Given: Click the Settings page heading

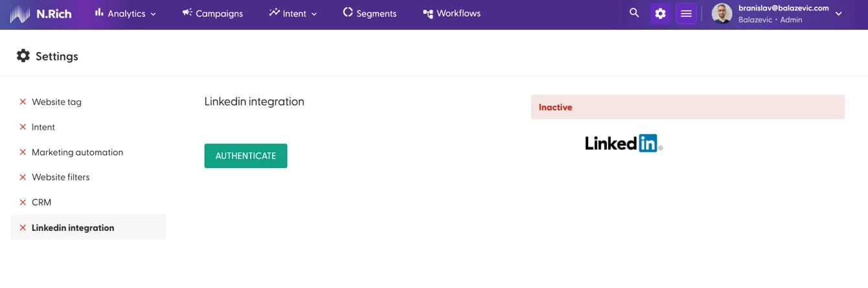Looking at the screenshot, I should 57,56.
